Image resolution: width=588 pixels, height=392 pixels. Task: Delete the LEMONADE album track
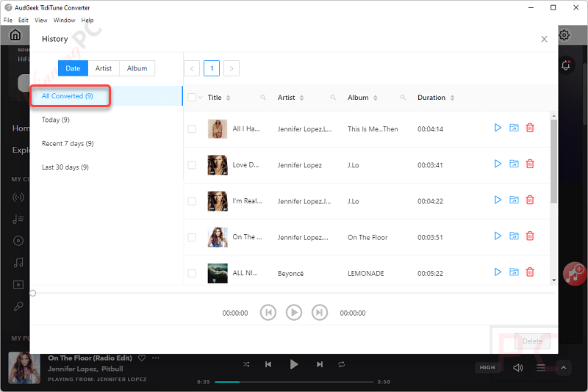(x=530, y=272)
